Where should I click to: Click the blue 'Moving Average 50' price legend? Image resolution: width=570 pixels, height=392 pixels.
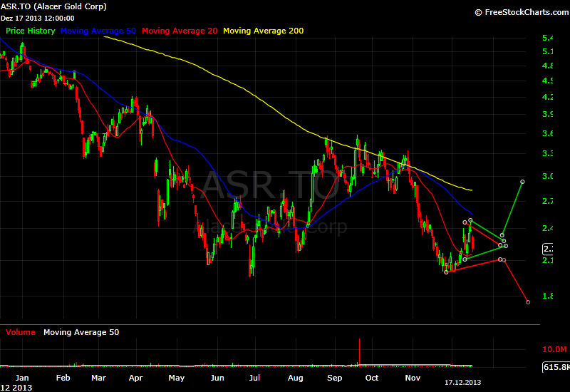coord(98,31)
